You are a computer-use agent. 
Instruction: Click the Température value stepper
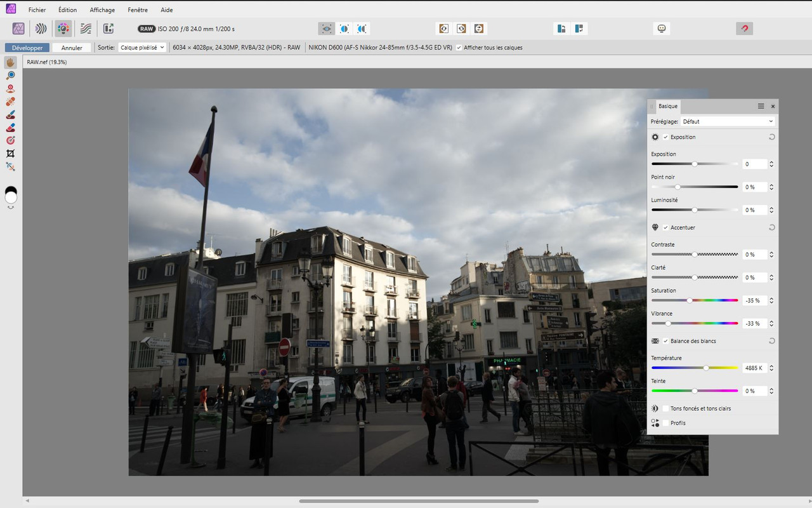coord(771,368)
